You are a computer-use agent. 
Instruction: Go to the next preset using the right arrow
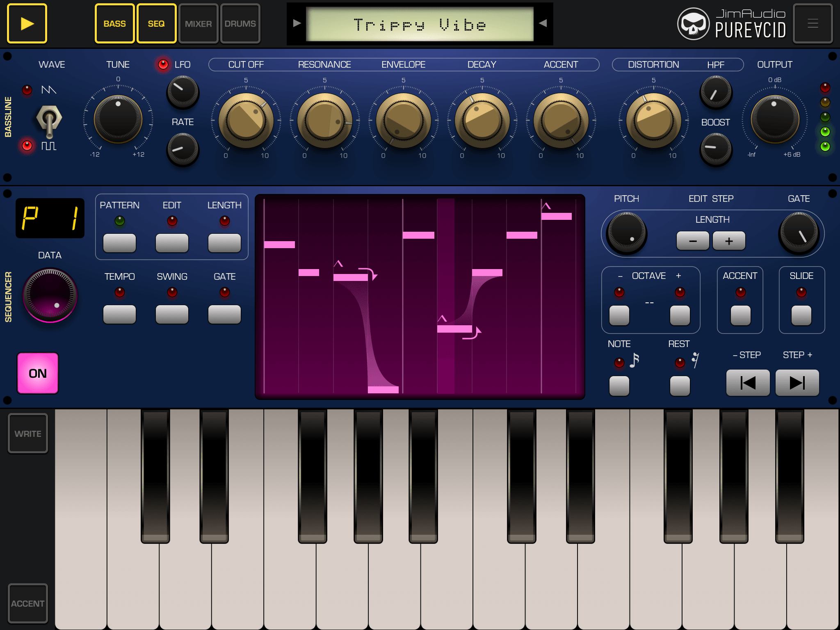(x=543, y=23)
